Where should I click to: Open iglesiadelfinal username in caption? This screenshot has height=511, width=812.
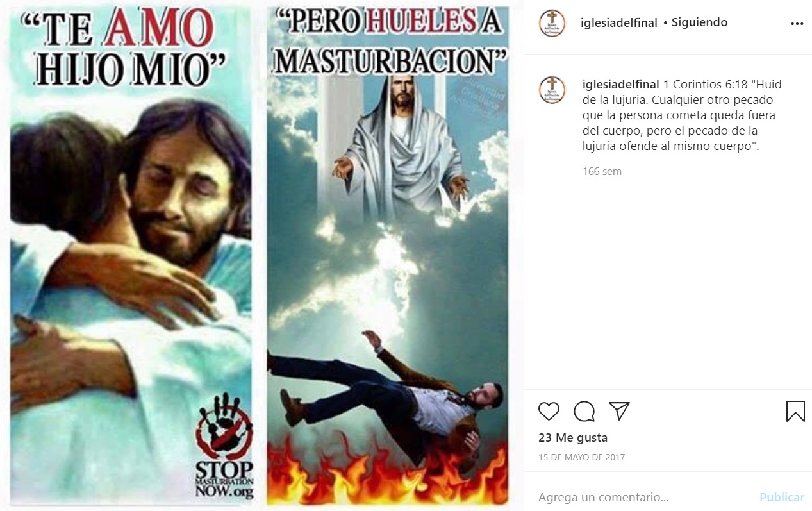tap(620, 85)
